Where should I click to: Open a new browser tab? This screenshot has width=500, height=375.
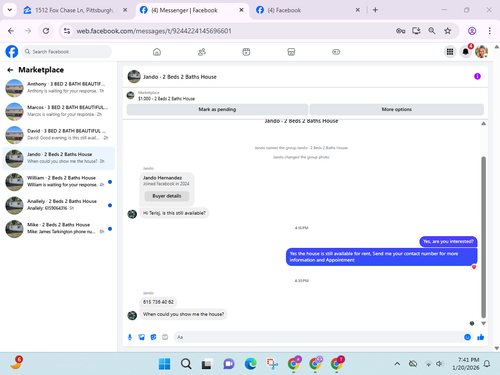point(375,10)
